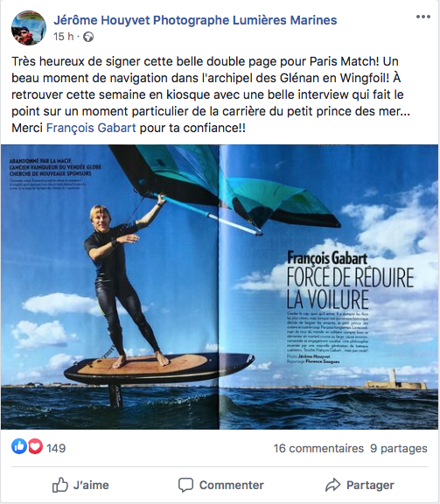440x504 pixels.
Task: Click the red heart reaction icon
Action: coord(35,446)
